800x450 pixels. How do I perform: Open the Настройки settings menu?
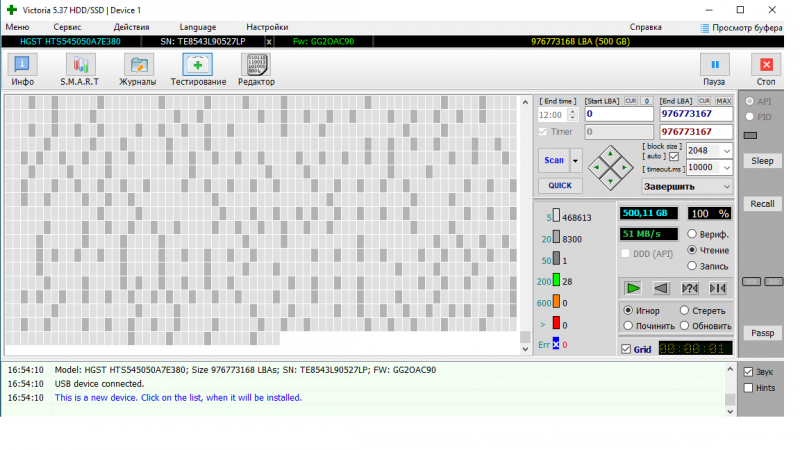click(x=267, y=27)
